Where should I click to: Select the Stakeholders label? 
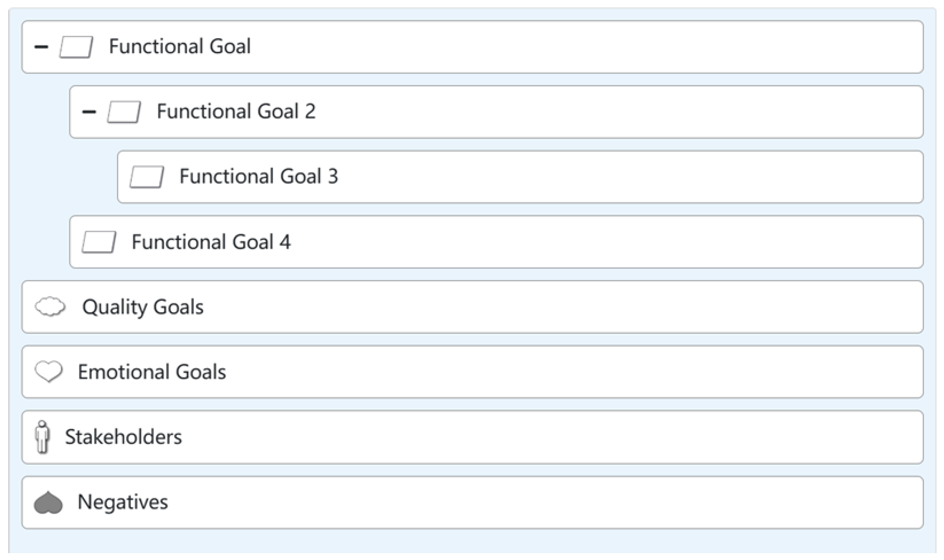[x=123, y=437]
